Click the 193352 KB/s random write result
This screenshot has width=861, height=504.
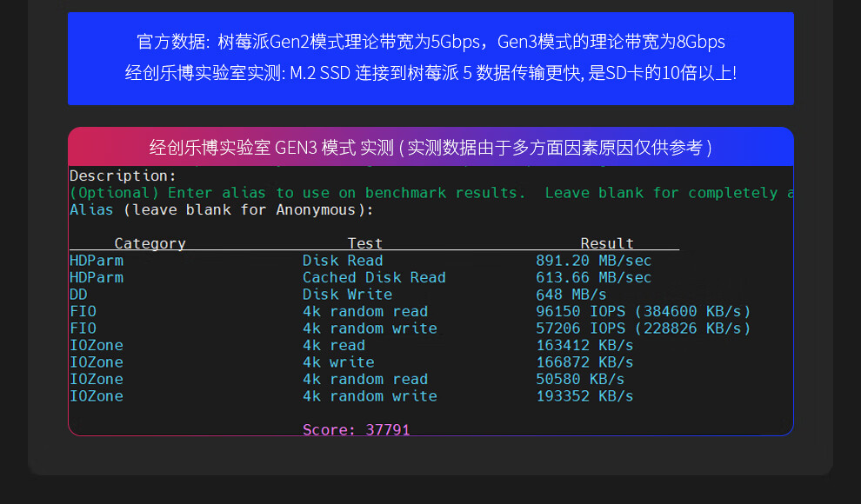(x=584, y=396)
